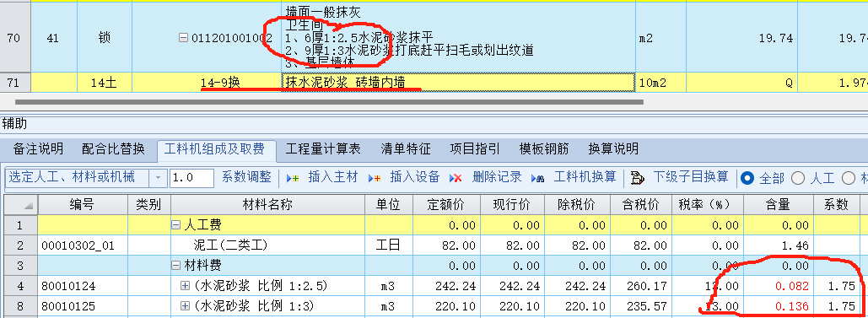Click the 删除记录 label
The image size is (868, 318).
point(497,177)
